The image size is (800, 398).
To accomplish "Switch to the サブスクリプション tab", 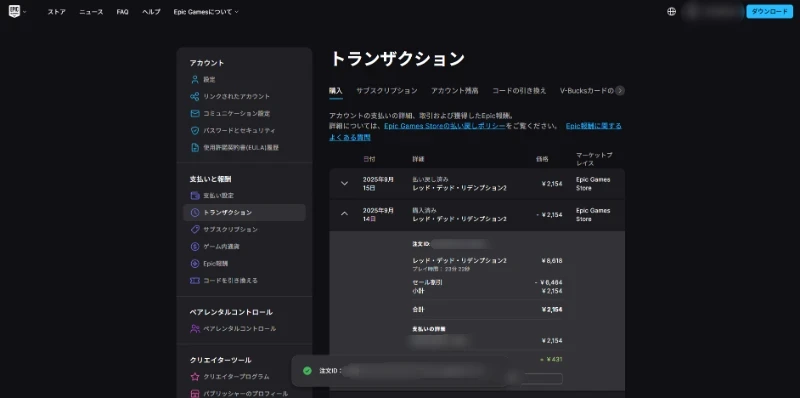I will coord(387,91).
